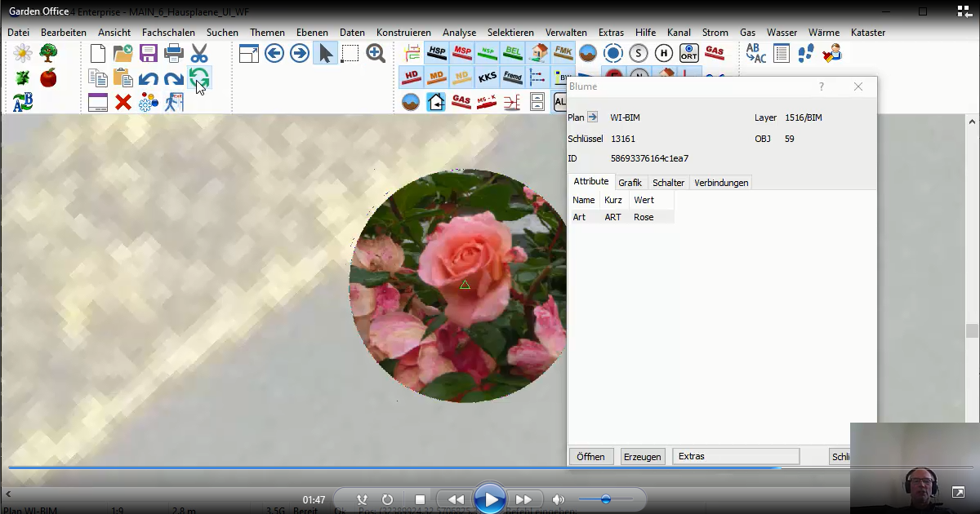This screenshot has width=980, height=514.
Task: Click the green refresh arrows icon
Action: tap(198, 78)
